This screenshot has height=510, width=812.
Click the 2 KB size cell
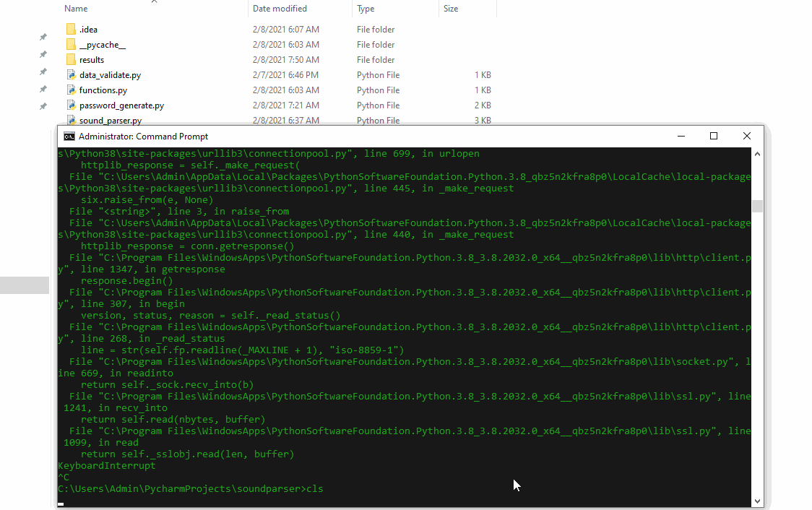(x=483, y=105)
